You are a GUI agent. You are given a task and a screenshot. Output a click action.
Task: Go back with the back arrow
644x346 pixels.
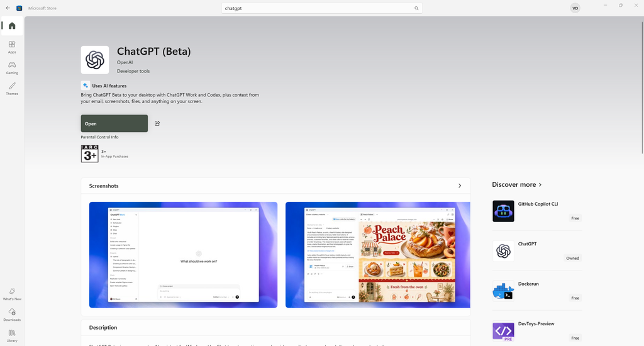pos(8,8)
